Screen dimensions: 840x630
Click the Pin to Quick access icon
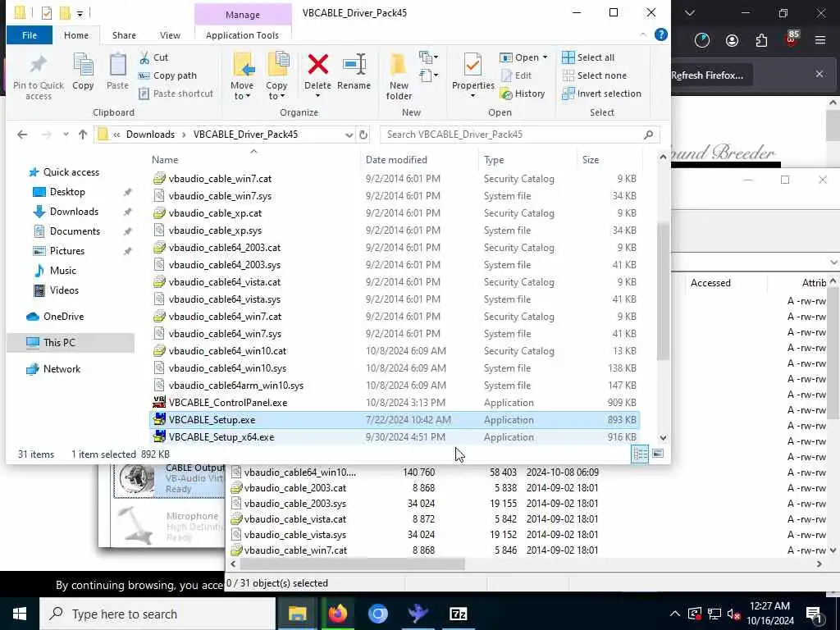point(38,64)
